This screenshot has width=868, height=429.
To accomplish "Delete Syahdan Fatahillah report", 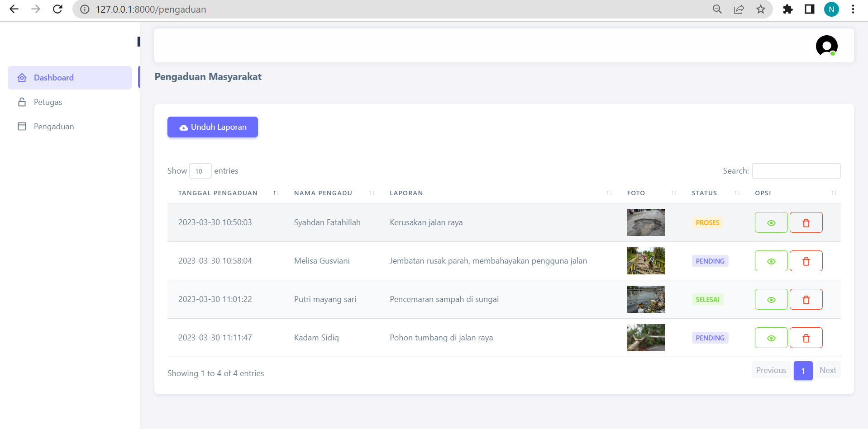I will [x=806, y=222].
